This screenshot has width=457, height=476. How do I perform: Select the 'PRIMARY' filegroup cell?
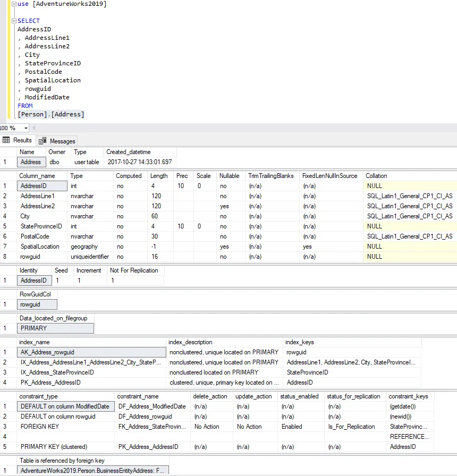(x=56, y=328)
